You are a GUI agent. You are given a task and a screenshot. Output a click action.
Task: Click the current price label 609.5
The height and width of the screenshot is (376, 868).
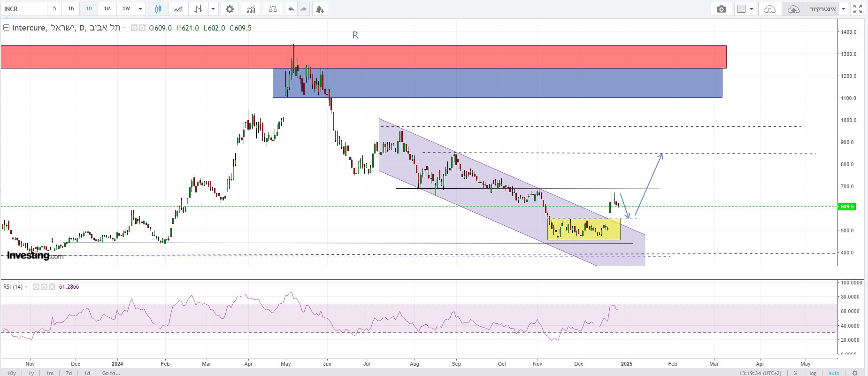pyautogui.click(x=847, y=207)
